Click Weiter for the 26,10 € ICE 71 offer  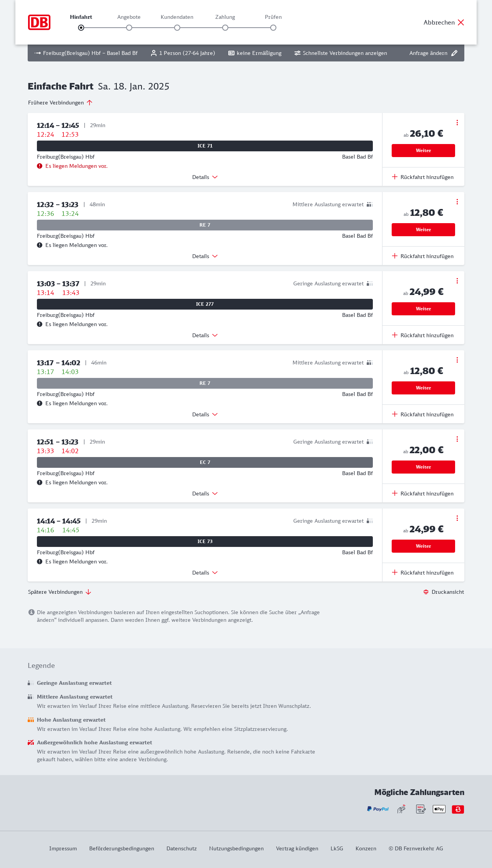(x=423, y=151)
